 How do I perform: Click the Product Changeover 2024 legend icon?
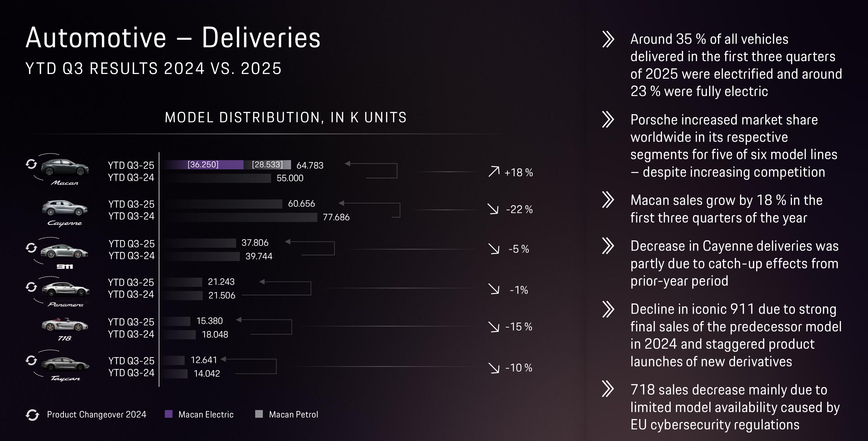32,415
